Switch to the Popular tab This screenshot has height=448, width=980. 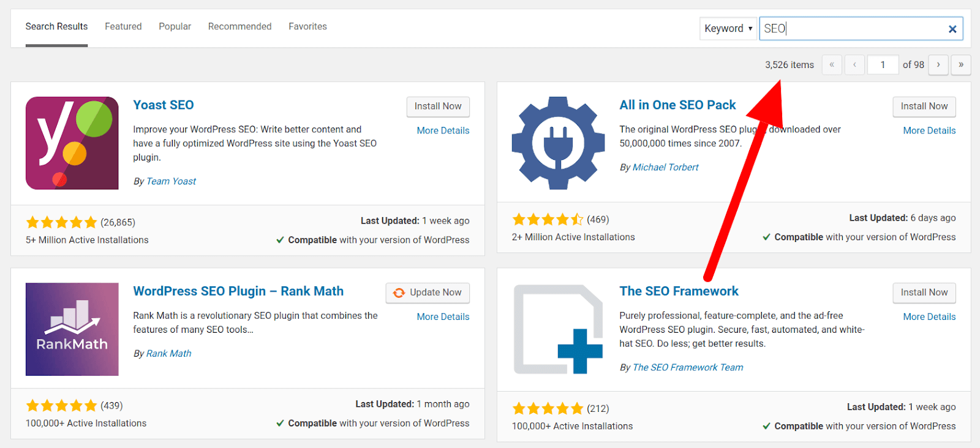tap(175, 26)
